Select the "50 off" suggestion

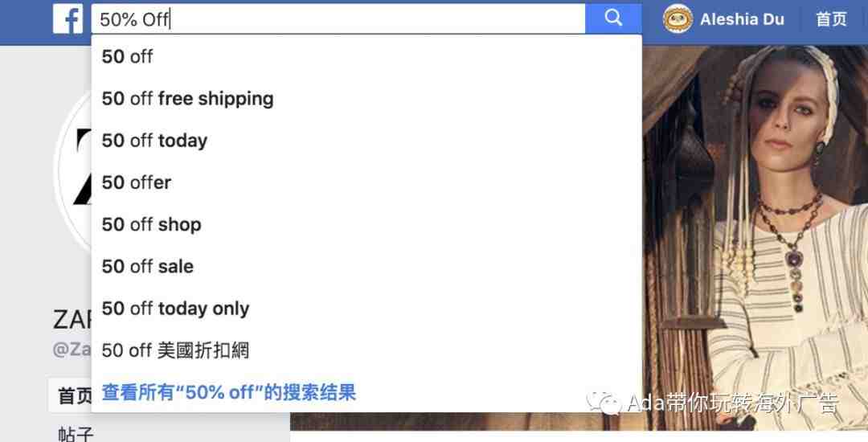pos(366,56)
